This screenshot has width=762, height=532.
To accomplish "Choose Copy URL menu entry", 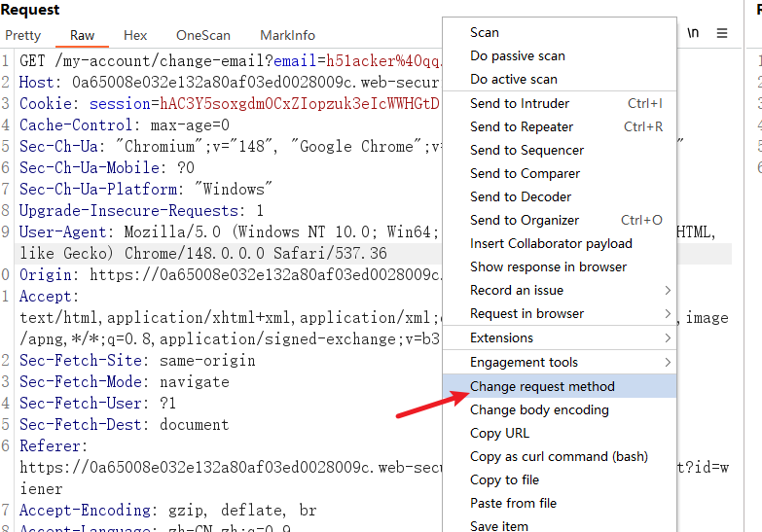I will [x=560, y=433].
